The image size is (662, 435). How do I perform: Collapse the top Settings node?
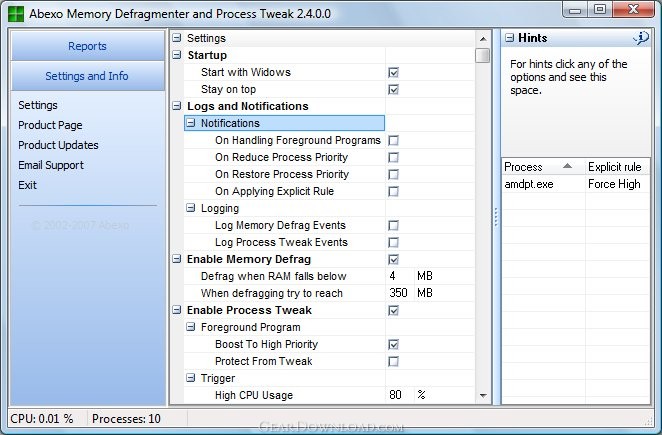pos(177,38)
